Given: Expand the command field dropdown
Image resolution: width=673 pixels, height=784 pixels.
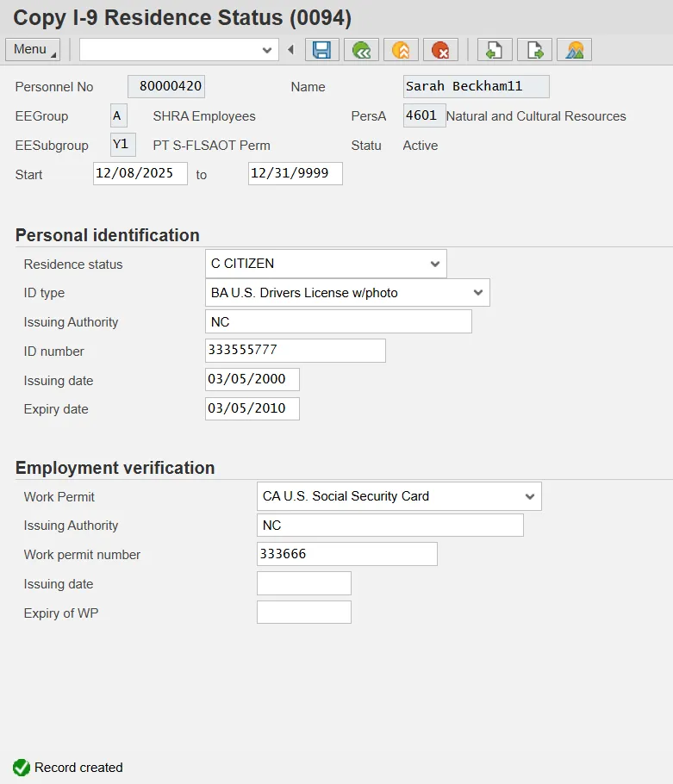Looking at the screenshot, I should 267,50.
